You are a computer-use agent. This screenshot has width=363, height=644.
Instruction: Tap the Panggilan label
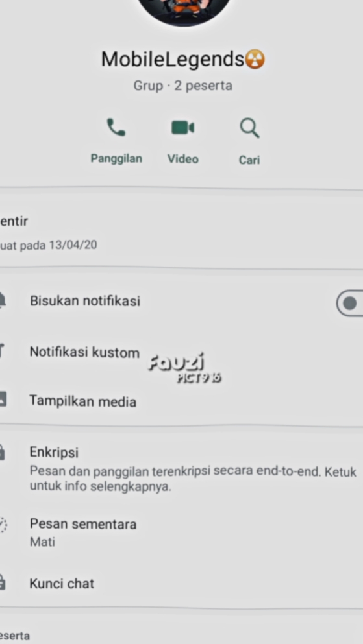click(116, 158)
